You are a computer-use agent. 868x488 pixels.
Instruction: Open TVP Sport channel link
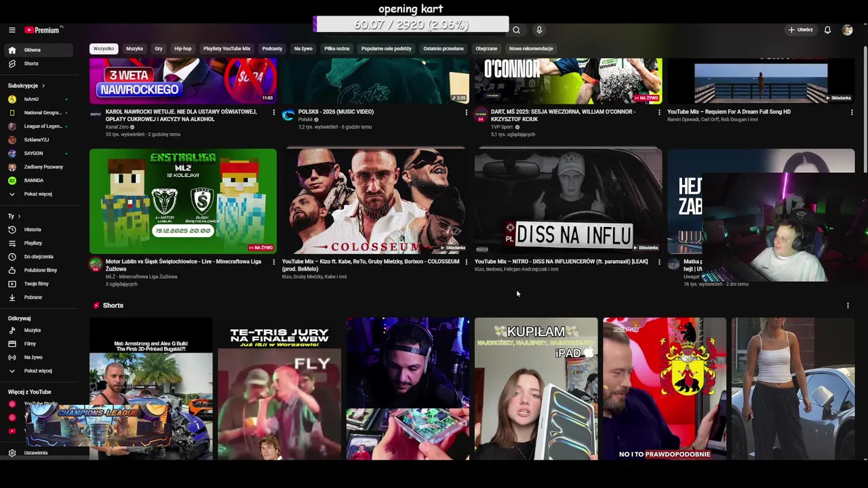click(x=502, y=127)
